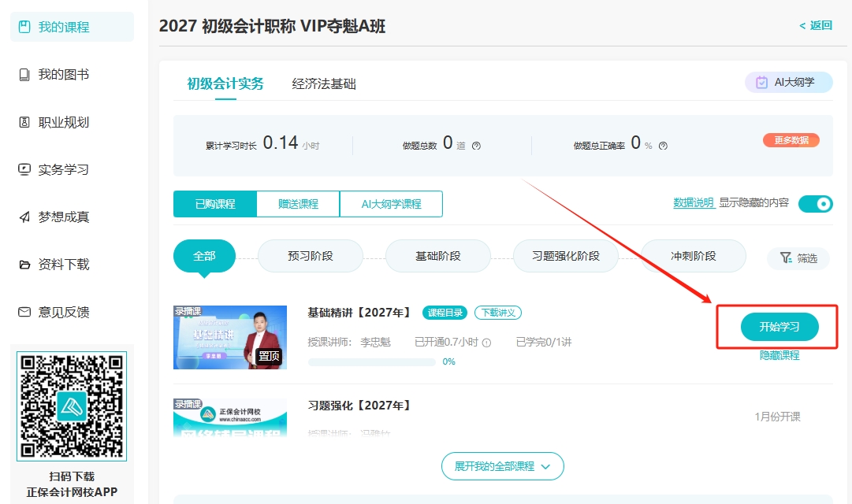
Task: Open the 数据说明 link
Action: [694, 202]
